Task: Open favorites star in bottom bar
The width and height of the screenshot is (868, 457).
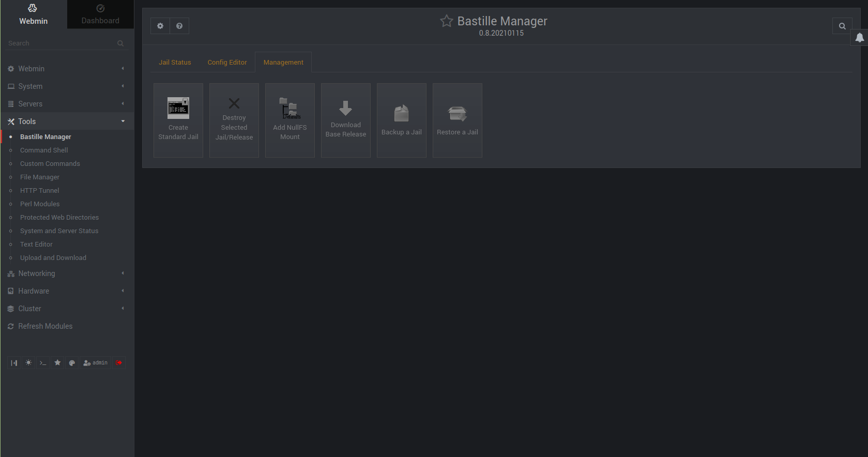Action: pos(57,363)
